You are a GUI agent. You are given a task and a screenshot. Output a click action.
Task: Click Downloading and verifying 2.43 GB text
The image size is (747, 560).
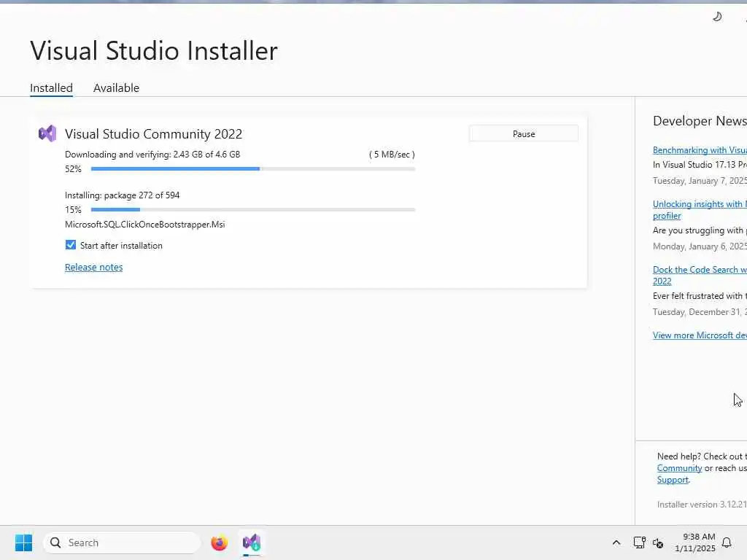(x=152, y=155)
